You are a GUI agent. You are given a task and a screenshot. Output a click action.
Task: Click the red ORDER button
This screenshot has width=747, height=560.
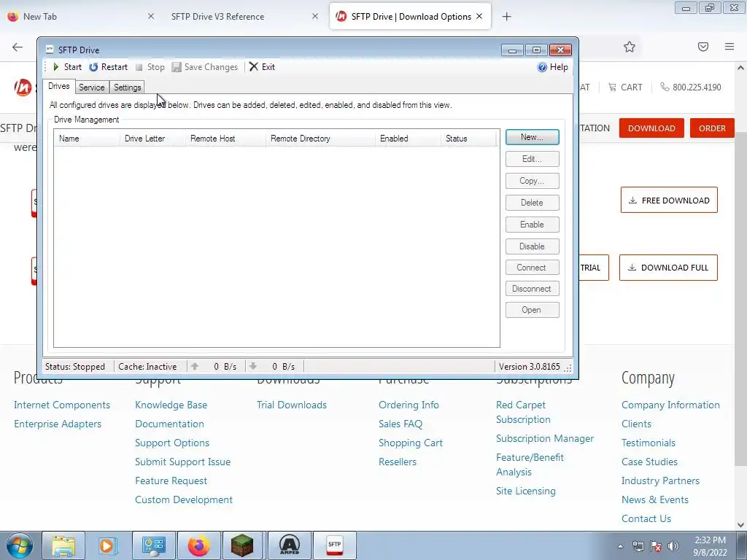(712, 128)
